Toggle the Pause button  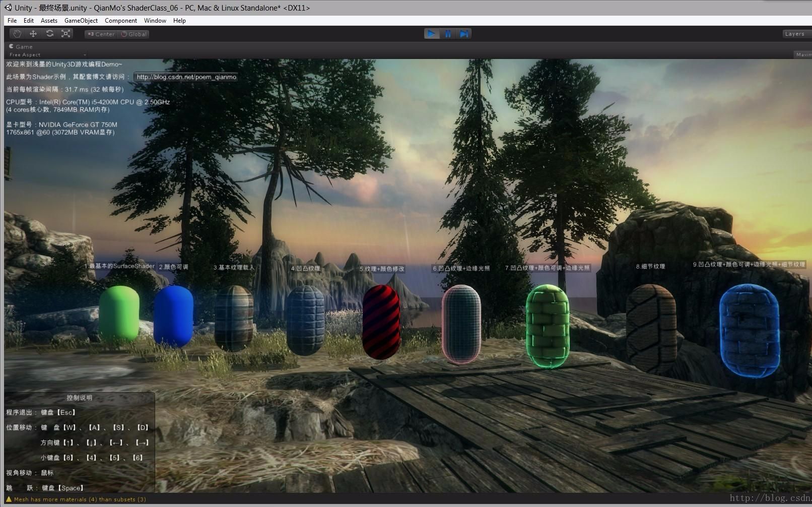448,33
